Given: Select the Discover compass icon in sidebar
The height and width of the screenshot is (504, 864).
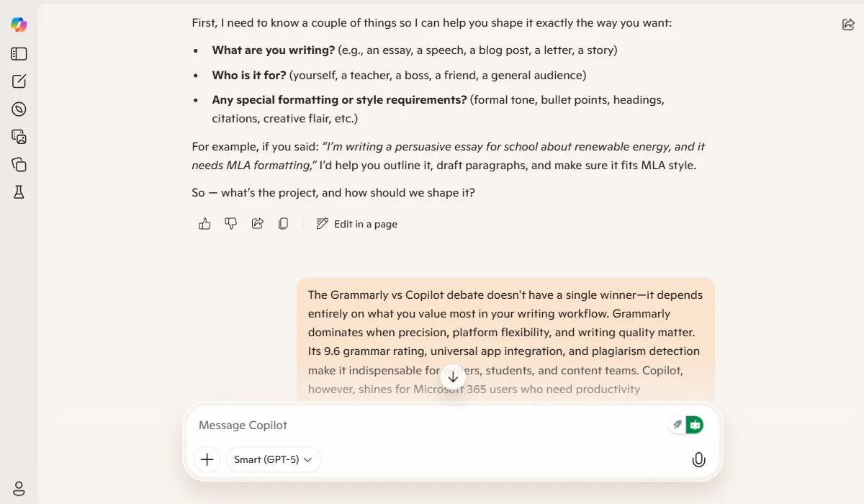Looking at the screenshot, I should pos(18,109).
